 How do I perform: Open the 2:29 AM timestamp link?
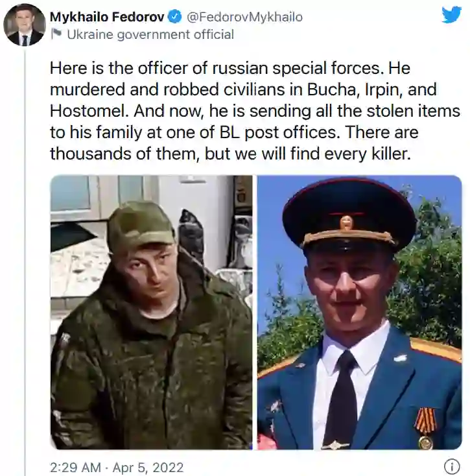pyautogui.click(x=75, y=467)
